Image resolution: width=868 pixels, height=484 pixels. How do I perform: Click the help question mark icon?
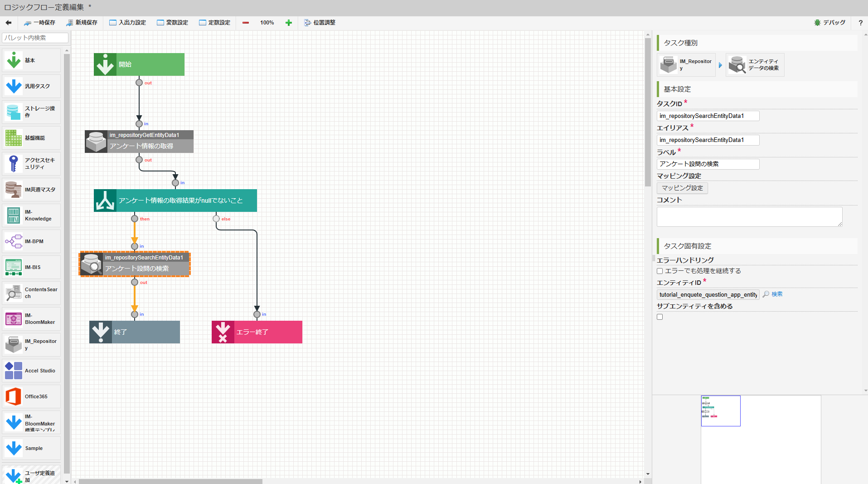pos(860,23)
